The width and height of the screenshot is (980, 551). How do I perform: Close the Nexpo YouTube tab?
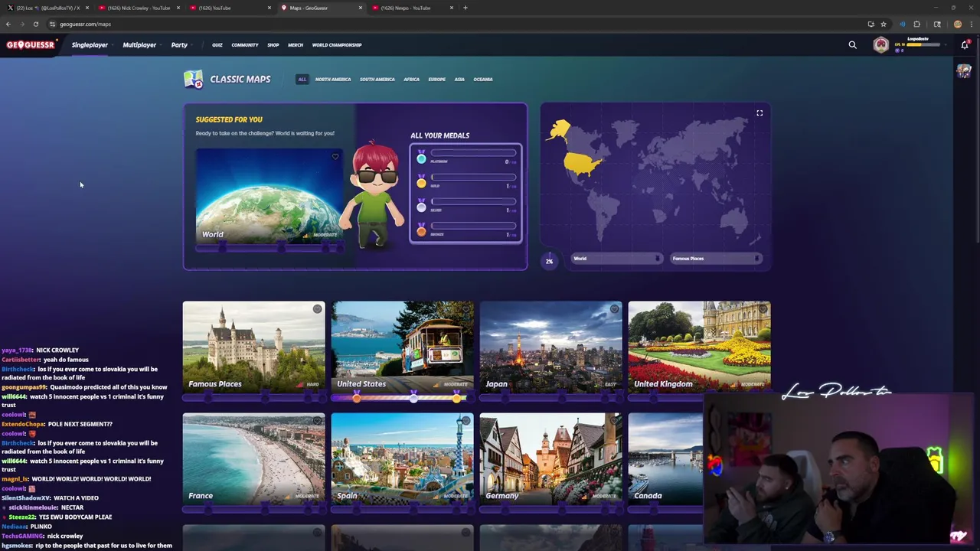452,8
